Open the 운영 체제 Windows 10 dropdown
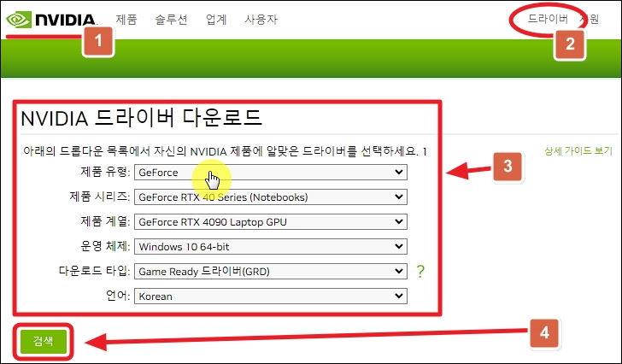 [271, 247]
